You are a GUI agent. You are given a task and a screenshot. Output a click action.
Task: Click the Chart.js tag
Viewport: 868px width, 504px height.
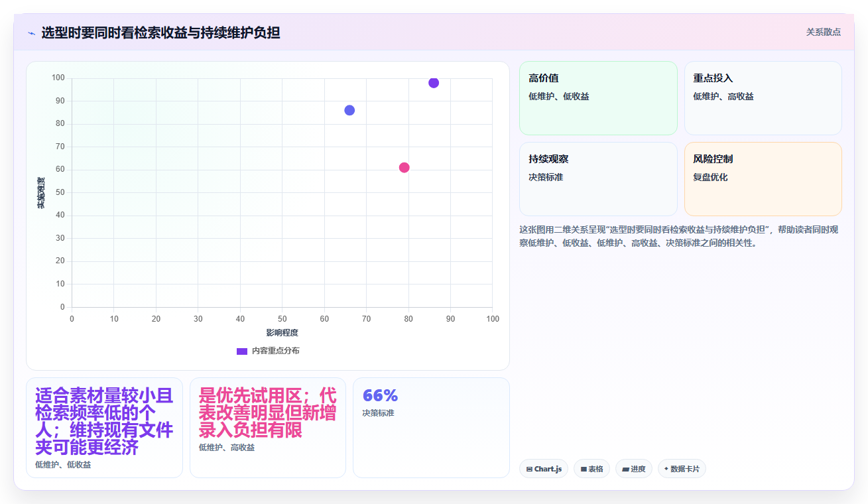click(544, 469)
